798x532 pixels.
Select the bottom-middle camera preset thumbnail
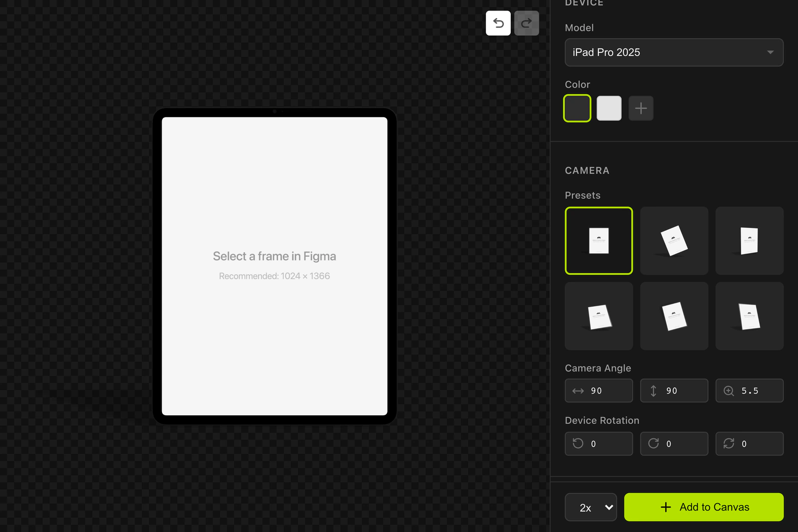[x=674, y=316]
